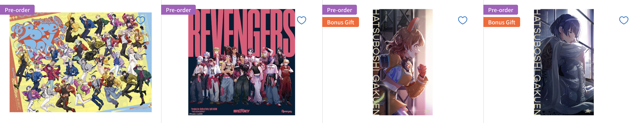This screenshot has width=644, height=123.
Task: Click Bonus Gift label on third product
Action: [340, 22]
